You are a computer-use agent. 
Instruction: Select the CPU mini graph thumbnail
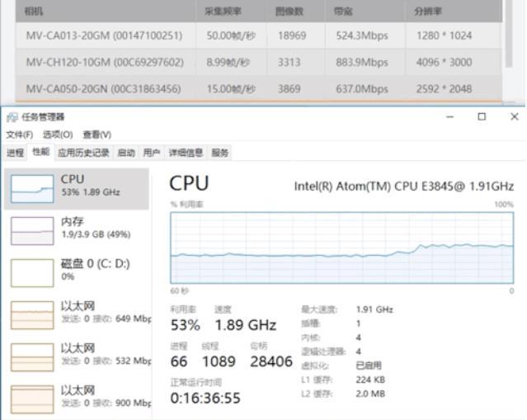coord(31,186)
